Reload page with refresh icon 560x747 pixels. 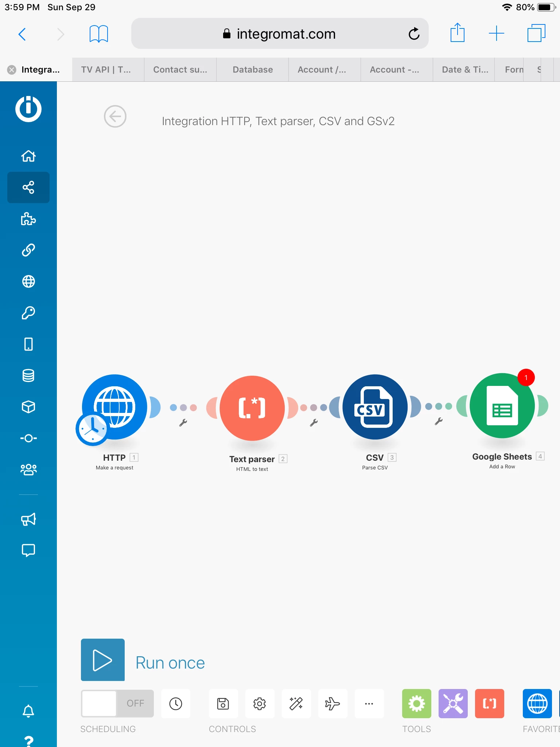click(414, 34)
